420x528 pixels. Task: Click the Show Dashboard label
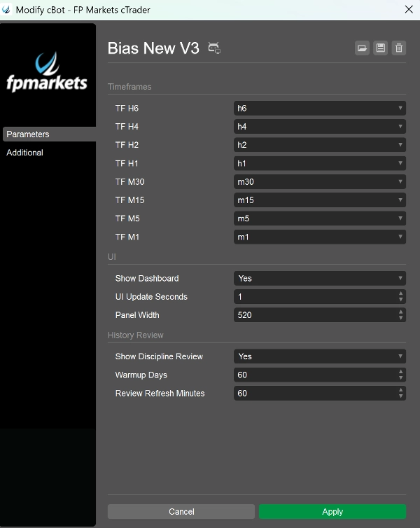147,279
